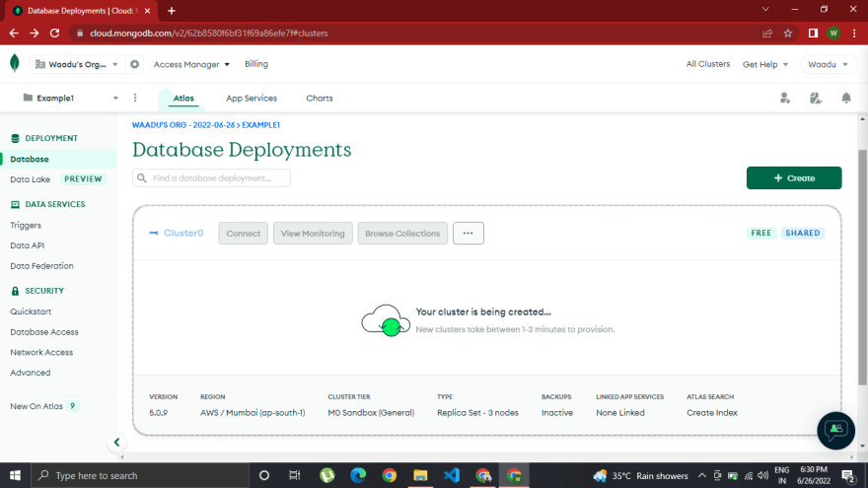The image size is (868, 488).
Task: Open the Waadu user menu
Action: click(x=828, y=64)
